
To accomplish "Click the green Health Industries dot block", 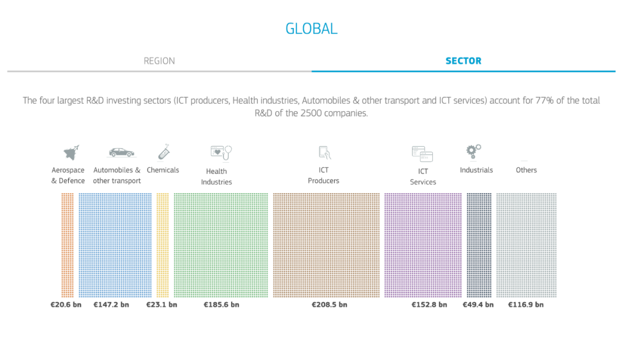I will click(221, 245).
